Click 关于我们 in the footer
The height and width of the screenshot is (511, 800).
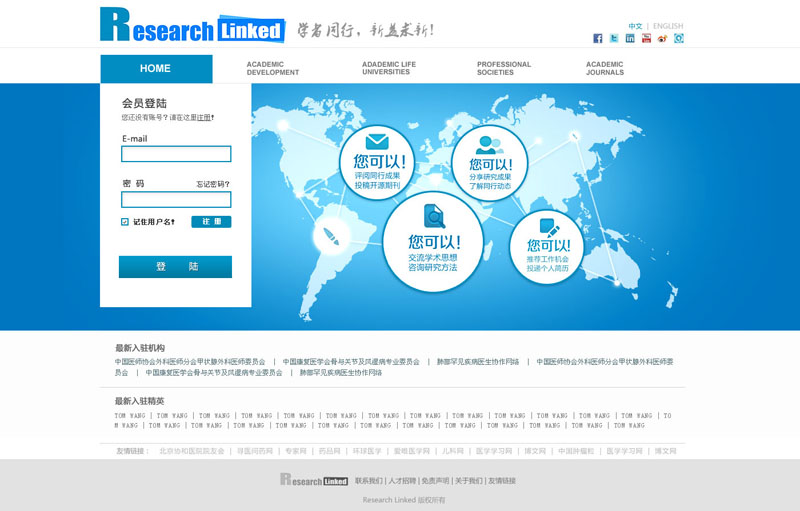click(468, 480)
